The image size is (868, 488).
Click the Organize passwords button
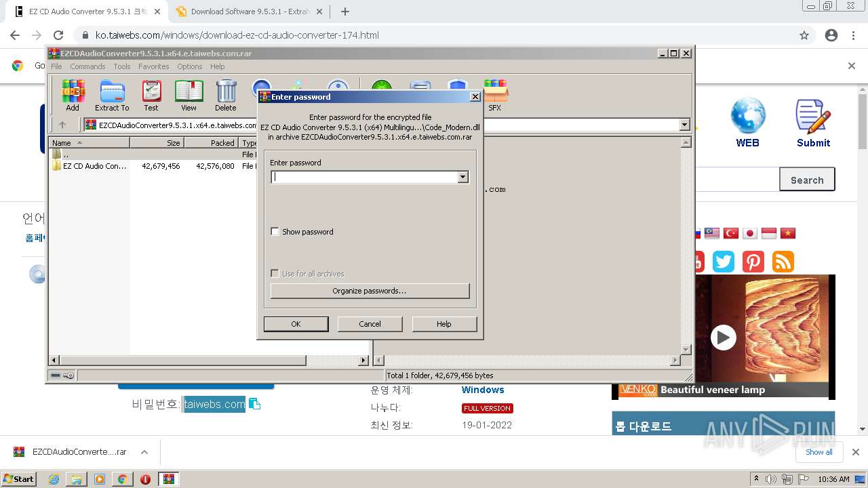coord(370,291)
